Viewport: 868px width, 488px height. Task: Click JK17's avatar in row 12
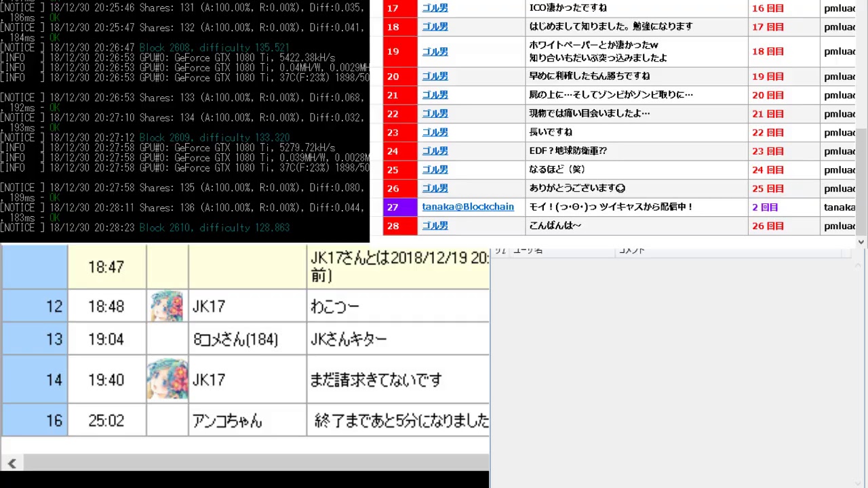pyautogui.click(x=167, y=306)
